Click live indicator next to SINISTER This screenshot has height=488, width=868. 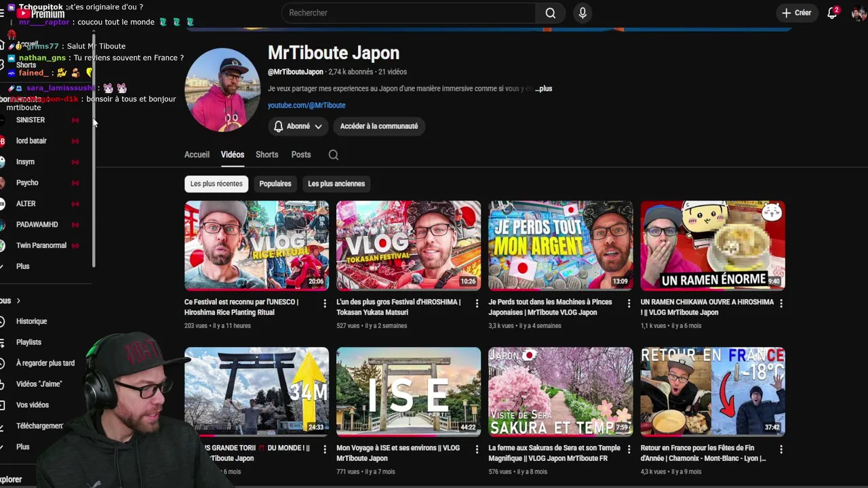75,120
